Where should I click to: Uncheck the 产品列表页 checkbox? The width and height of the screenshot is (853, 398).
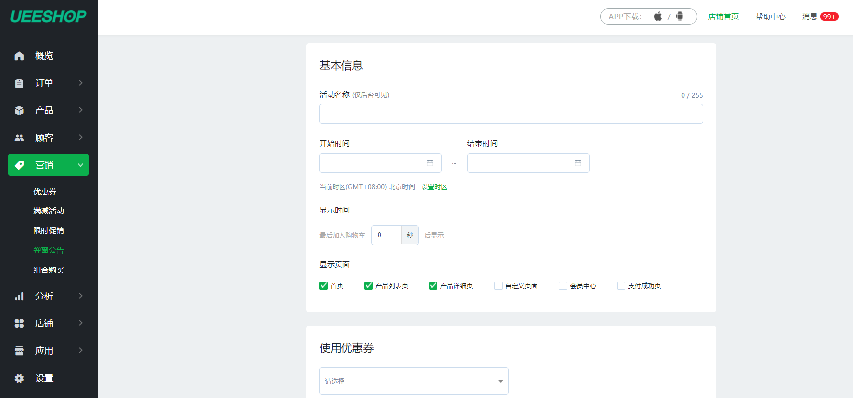368,285
